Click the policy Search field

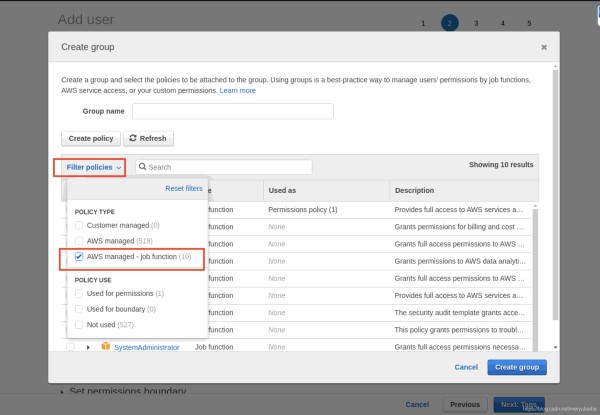(224, 167)
